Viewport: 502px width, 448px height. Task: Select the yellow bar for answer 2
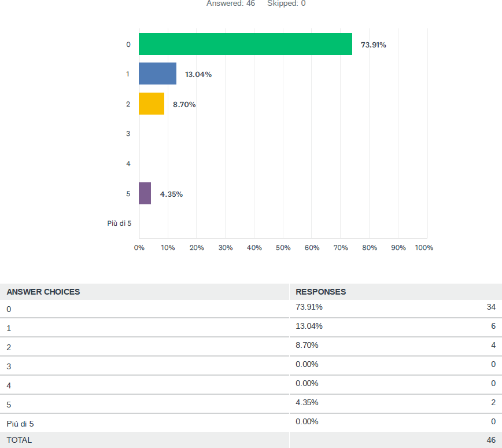click(x=152, y=104)
